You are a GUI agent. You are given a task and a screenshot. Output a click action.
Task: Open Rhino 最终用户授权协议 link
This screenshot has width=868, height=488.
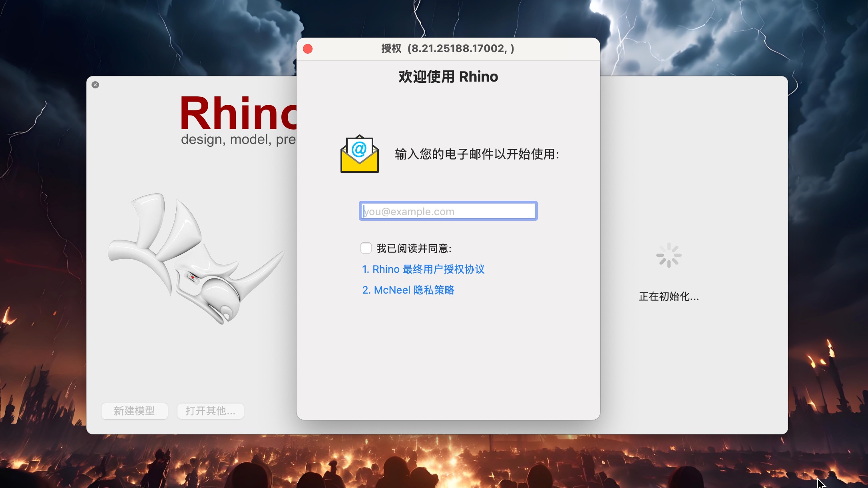[x=423, y=269]
